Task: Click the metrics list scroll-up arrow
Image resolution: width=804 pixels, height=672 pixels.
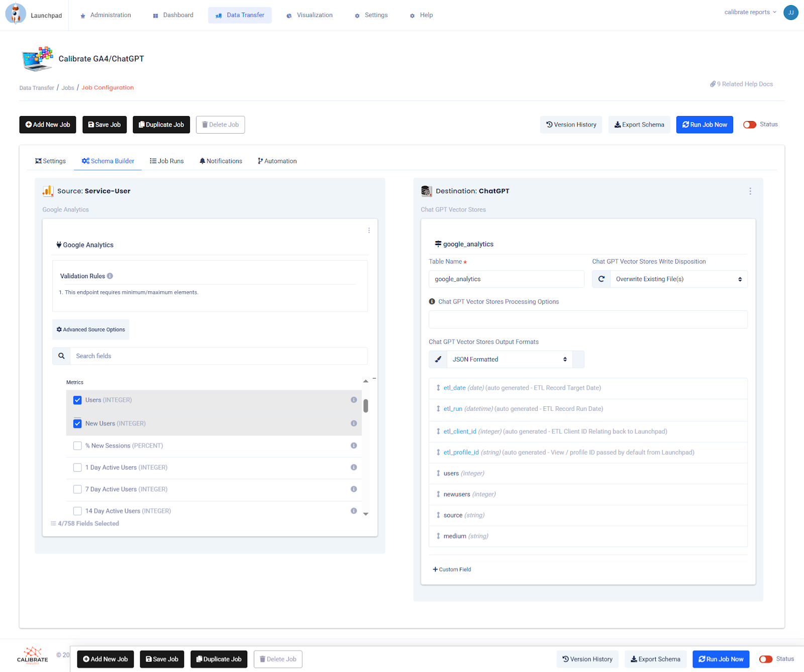Action: pyautogui.click(x=366, y=381)
